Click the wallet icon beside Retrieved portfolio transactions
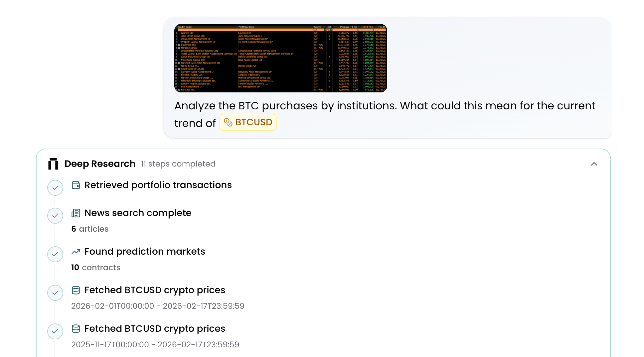Viewport: 644px width, 357px height. pyautogui.click(x=76, y=185)
